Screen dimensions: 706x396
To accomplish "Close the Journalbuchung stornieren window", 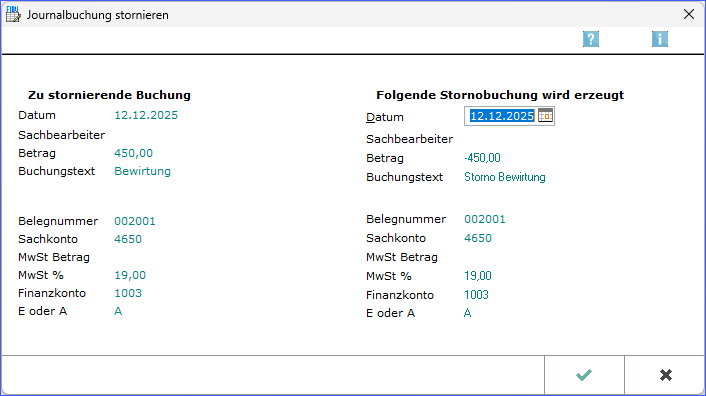I will coord(689,14).
